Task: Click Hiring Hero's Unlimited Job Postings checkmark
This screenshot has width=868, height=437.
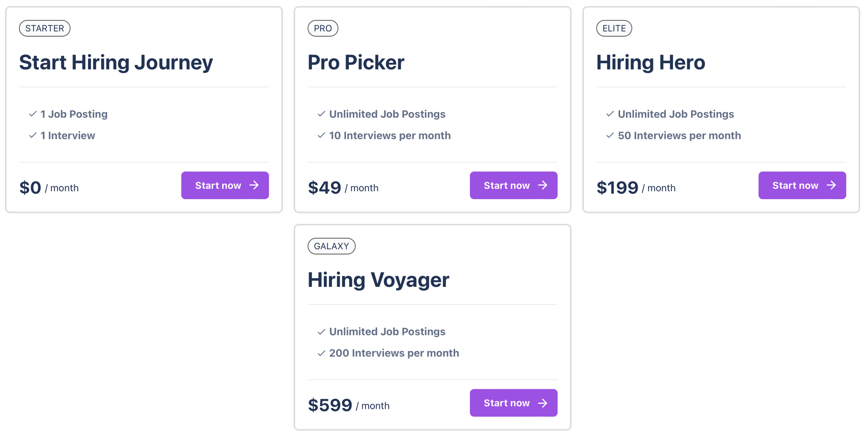Action: [x=610, y=114]
